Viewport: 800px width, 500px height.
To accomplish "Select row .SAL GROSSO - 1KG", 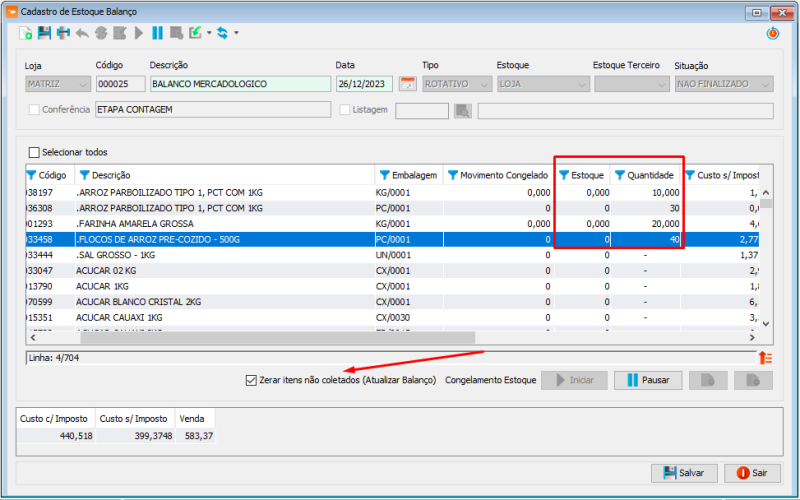I will click(392, 255).
